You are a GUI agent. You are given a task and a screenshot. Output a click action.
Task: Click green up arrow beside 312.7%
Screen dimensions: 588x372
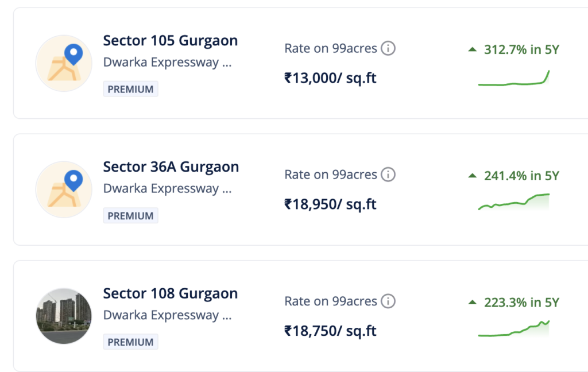click(x=473, y=49)
